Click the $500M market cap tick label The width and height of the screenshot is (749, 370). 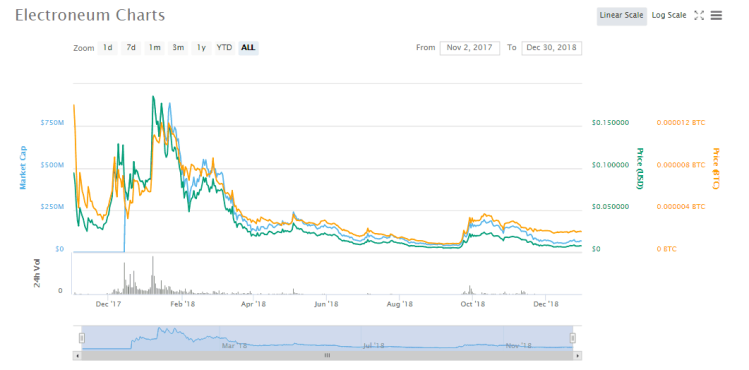[x=52, y=165]
